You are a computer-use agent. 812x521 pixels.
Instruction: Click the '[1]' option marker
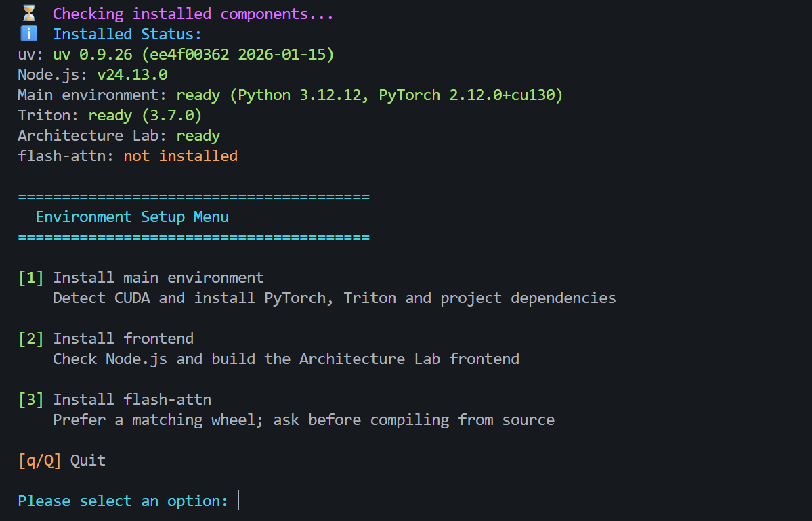click(30, 278)
